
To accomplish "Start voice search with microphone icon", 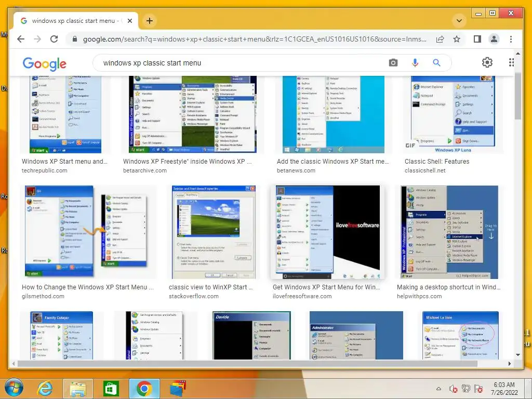I will point(415,63).
